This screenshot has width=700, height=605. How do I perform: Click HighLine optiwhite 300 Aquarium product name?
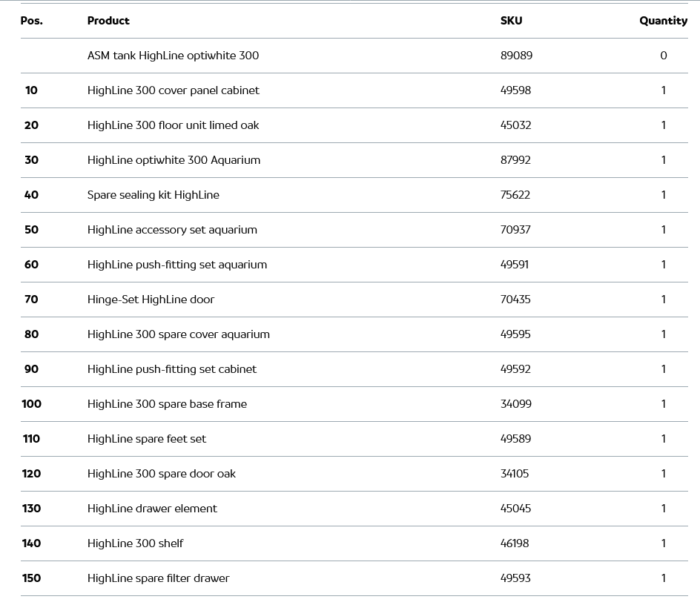[174, 160]
